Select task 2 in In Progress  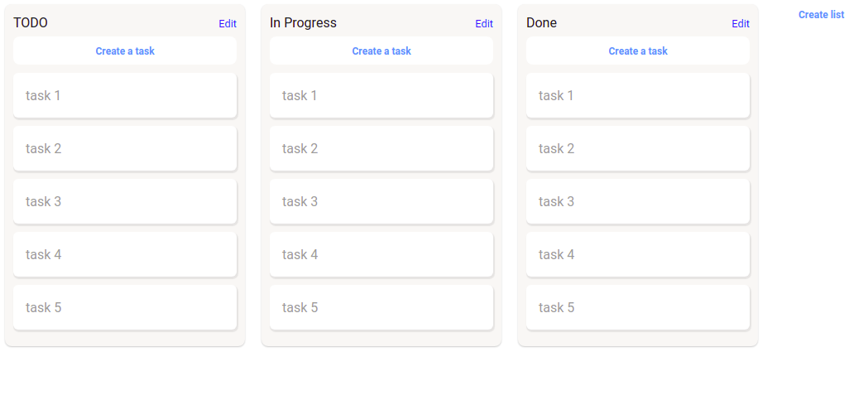click(x=381, y=148)
